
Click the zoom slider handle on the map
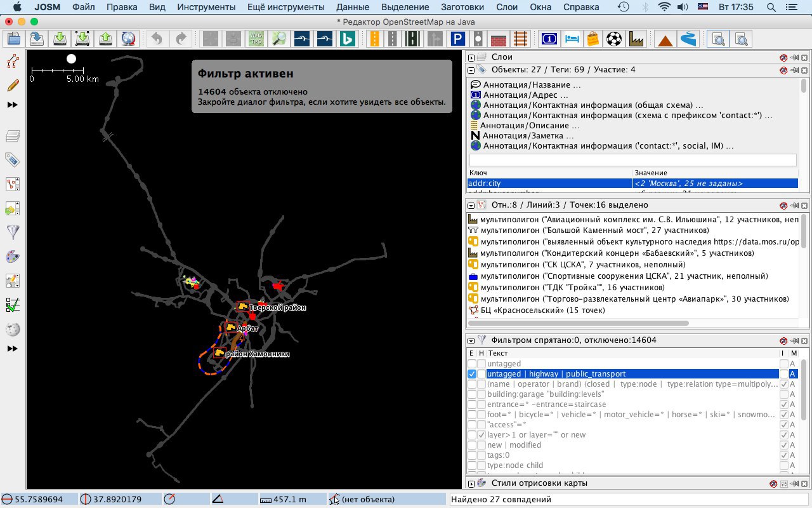(72, 58)
